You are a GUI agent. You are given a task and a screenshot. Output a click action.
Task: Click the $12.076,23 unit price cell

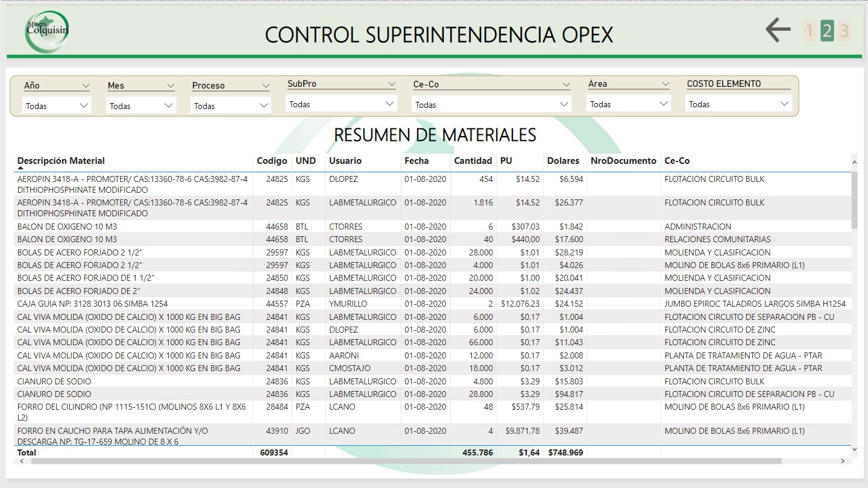click(x=520, y=304)
